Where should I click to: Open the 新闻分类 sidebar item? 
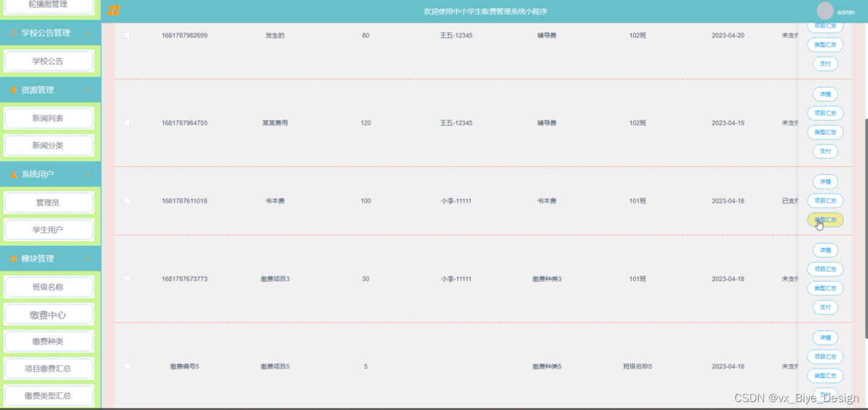49,146
